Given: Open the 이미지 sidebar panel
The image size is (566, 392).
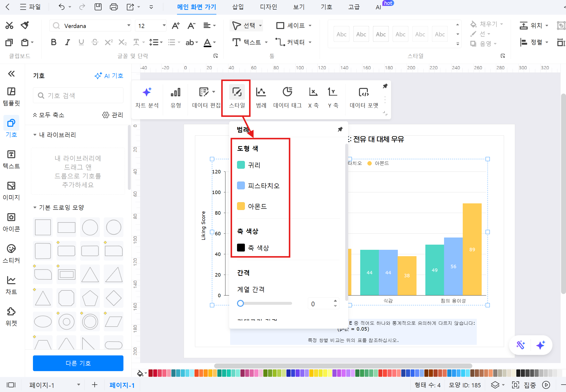Looking at the screenshot, I should point(11,191).
